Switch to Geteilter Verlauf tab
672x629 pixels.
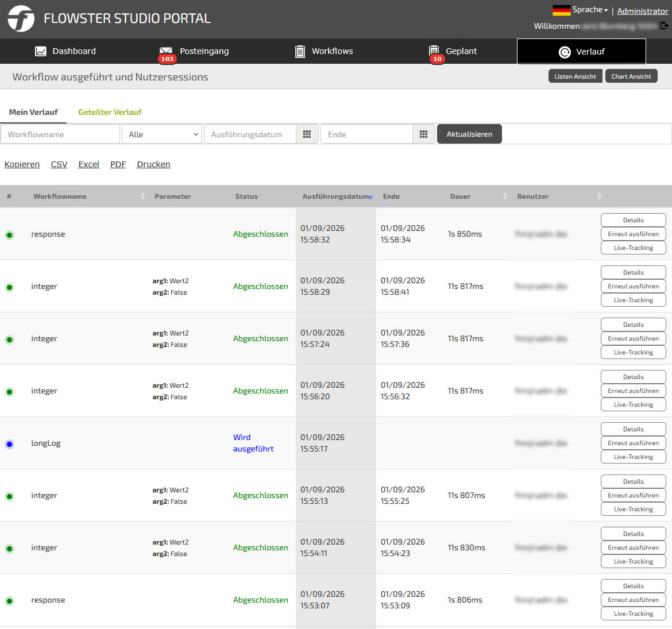[110, 112]
